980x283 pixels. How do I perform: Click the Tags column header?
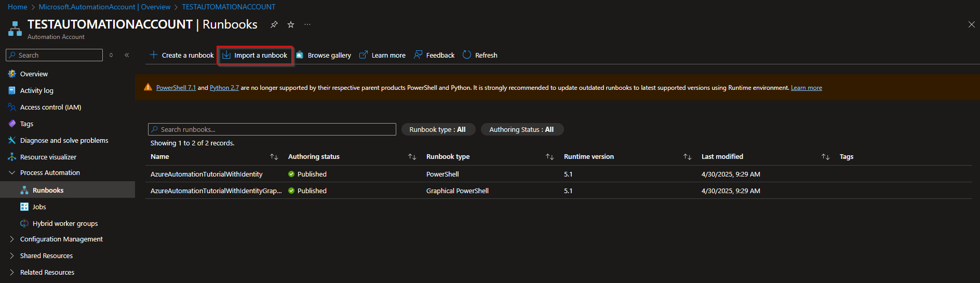[x=847, y=157]
